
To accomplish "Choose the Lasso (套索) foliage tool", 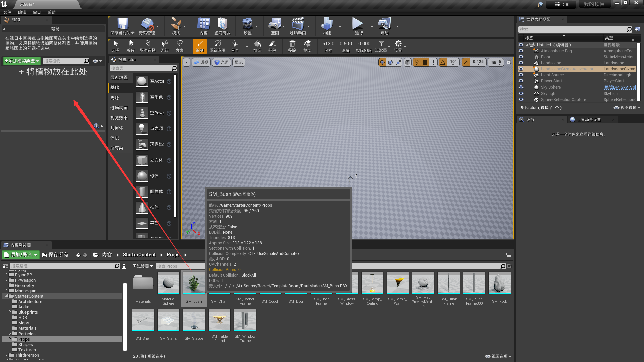I will 180,46.
